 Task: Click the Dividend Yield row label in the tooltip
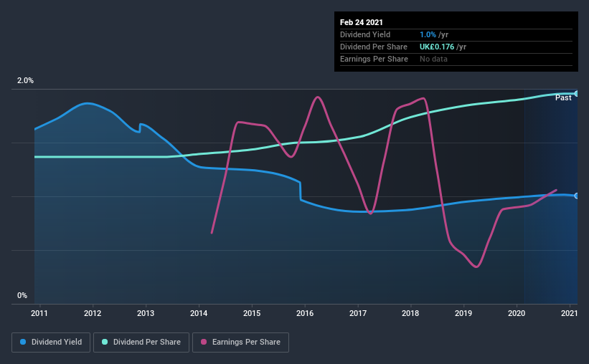365,34
